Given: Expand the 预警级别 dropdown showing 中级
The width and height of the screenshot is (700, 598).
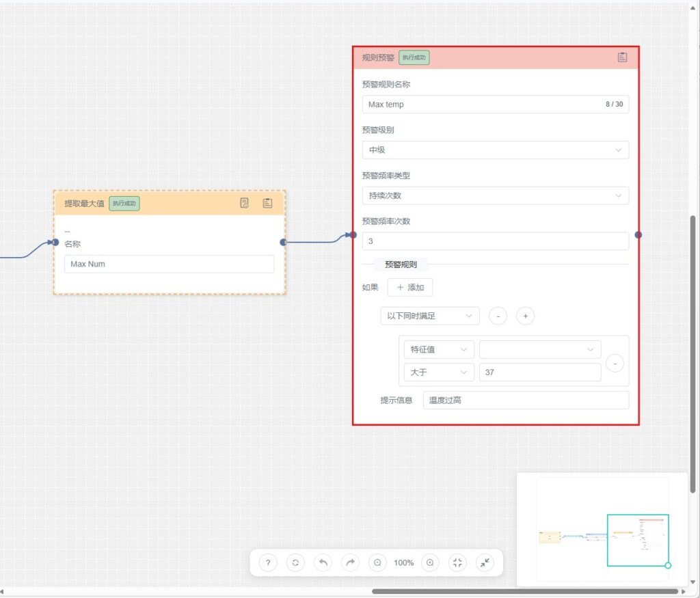Looking at the screenshot, I should click(495, 150).
